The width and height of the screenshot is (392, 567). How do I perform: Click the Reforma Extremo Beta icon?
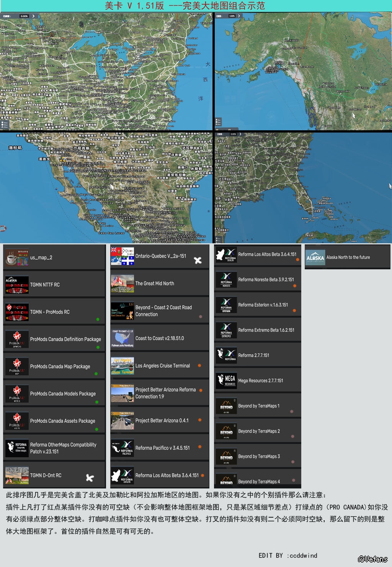point(226,331)
